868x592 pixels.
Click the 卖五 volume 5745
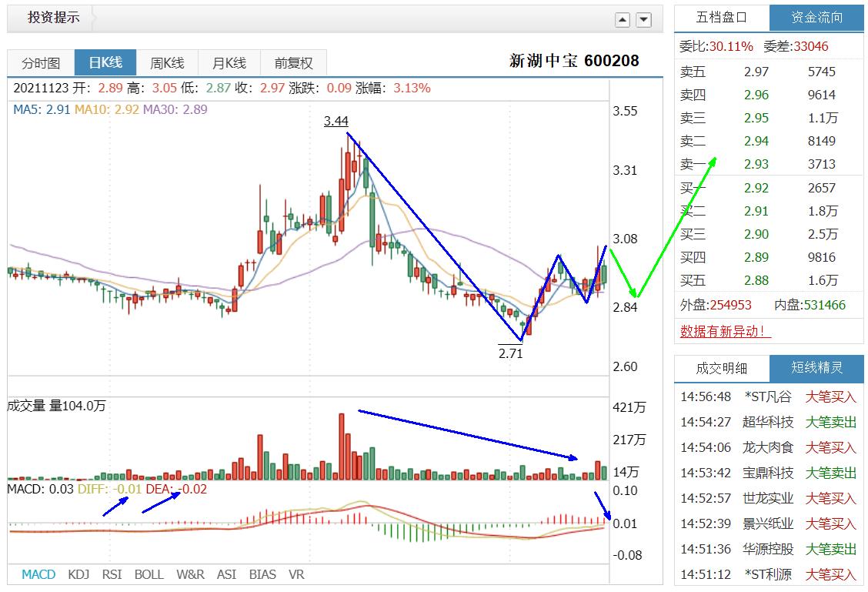822,72
